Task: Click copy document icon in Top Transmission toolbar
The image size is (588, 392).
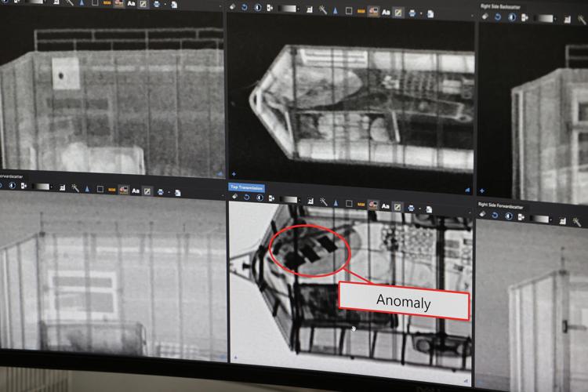Action: (429, 209)
